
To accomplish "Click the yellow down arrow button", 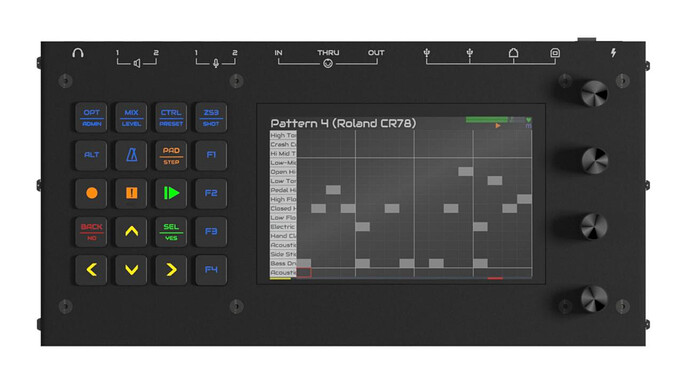I will click(131, 270).
